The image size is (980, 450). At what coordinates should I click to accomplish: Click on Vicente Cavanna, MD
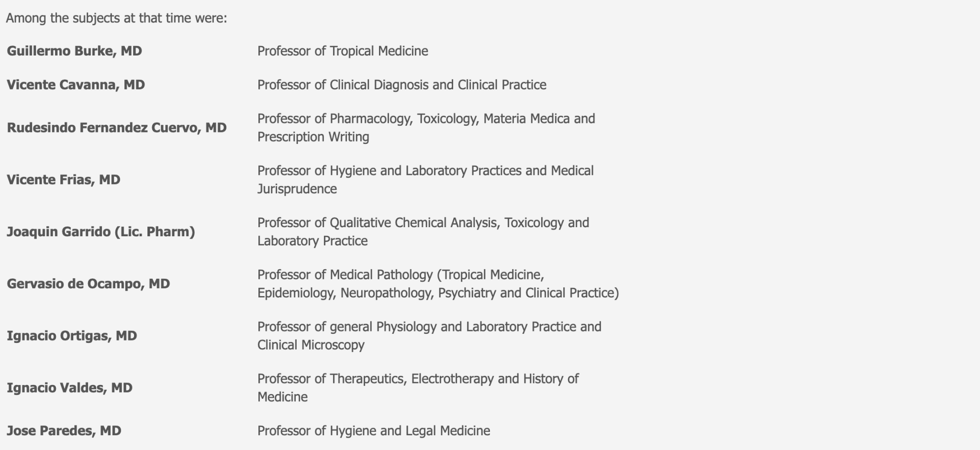click(x=76, y=85)
